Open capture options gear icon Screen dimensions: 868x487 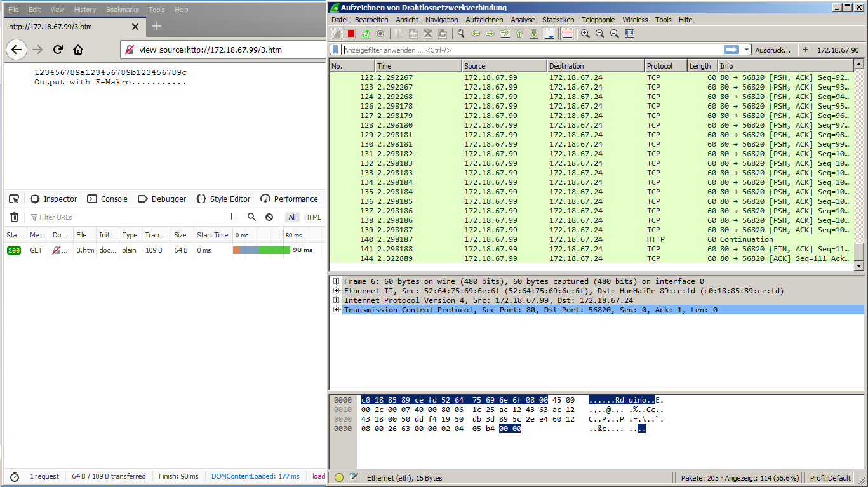click(x=380, y=34)
